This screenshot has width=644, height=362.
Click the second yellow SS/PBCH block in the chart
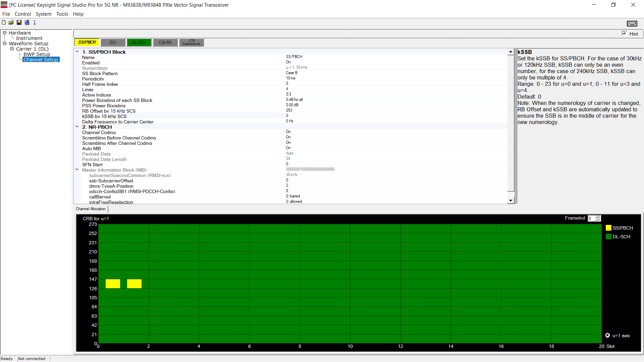[134, 284]
